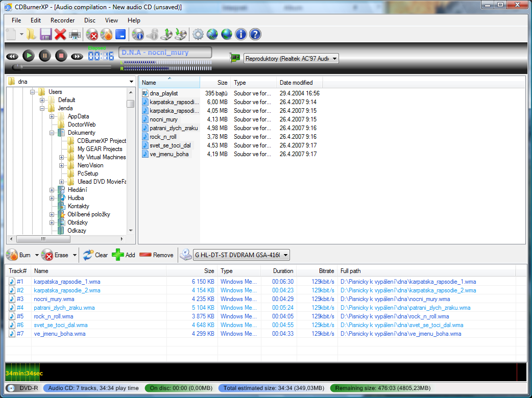
Task: Expand the My Virtual Machines folder node
Action: (61, 157)
